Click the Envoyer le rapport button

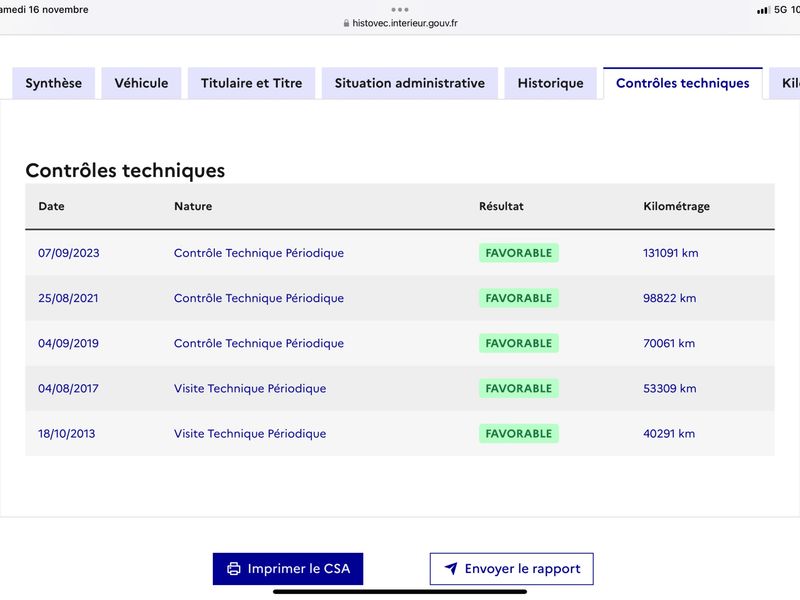point(512,568)
